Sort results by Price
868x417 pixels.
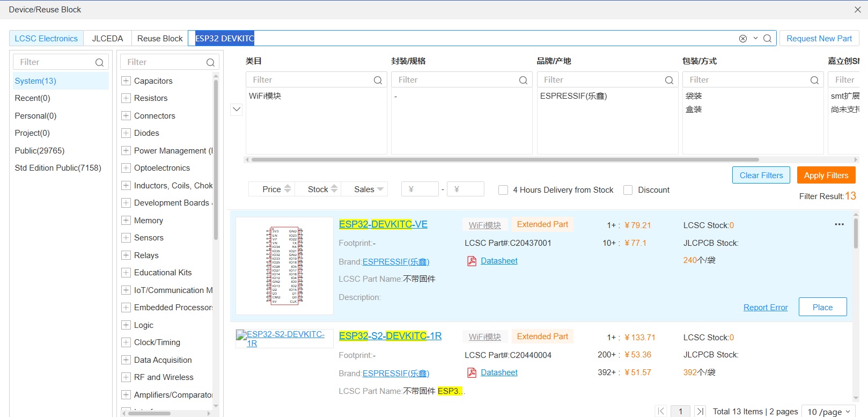pyautogui.click(x=271, y=189)
